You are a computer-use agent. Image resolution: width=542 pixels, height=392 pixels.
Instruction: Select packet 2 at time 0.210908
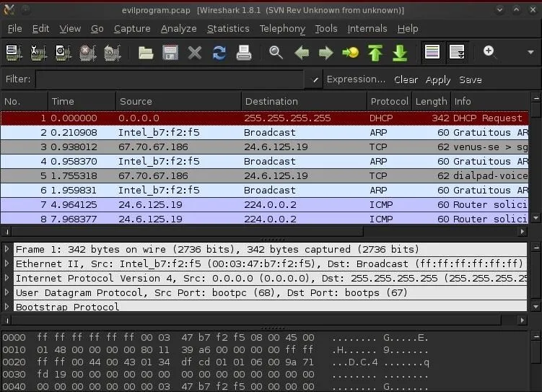tap(264, 132)
